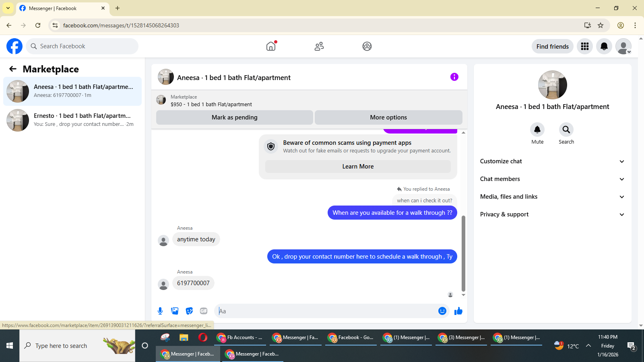
Task: Open Chrome profile icon
Action: tap(621, 25)
